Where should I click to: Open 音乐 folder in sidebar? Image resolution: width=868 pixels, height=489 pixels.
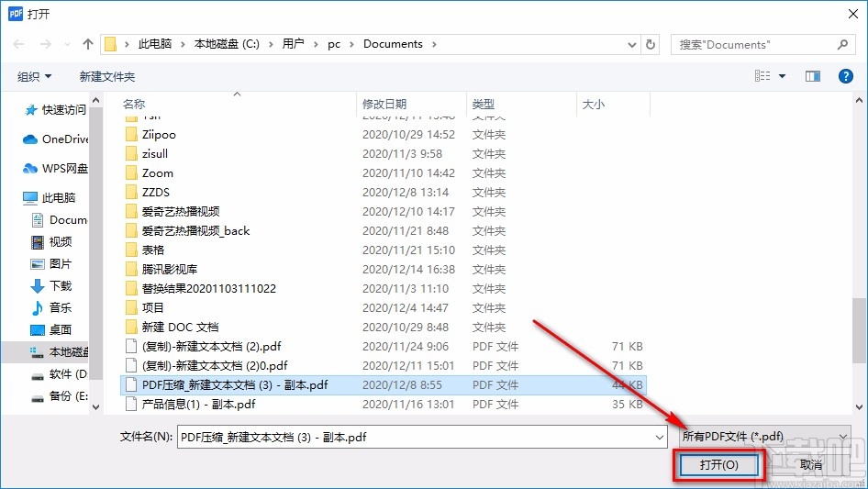[x=51, y=307]
